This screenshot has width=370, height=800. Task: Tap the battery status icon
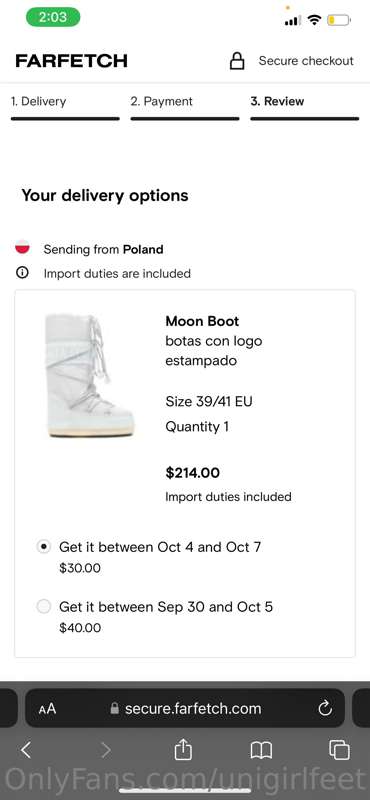(339, 20)
